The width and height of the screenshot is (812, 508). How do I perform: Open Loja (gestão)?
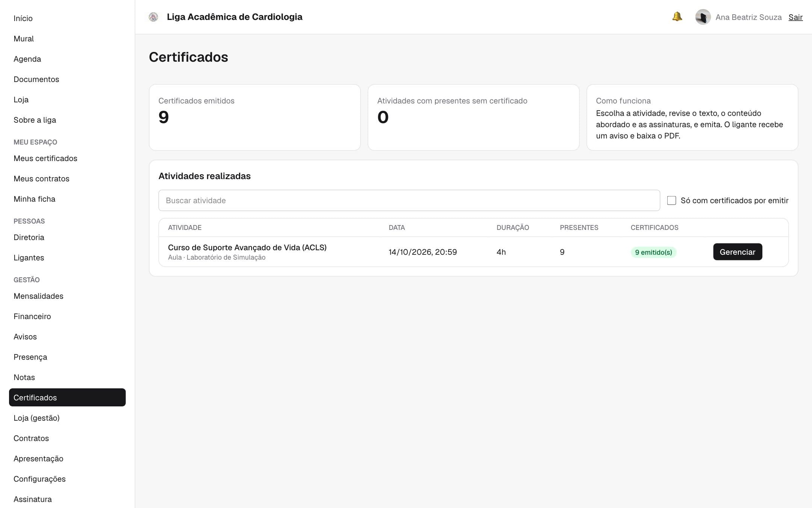(67, 418)
